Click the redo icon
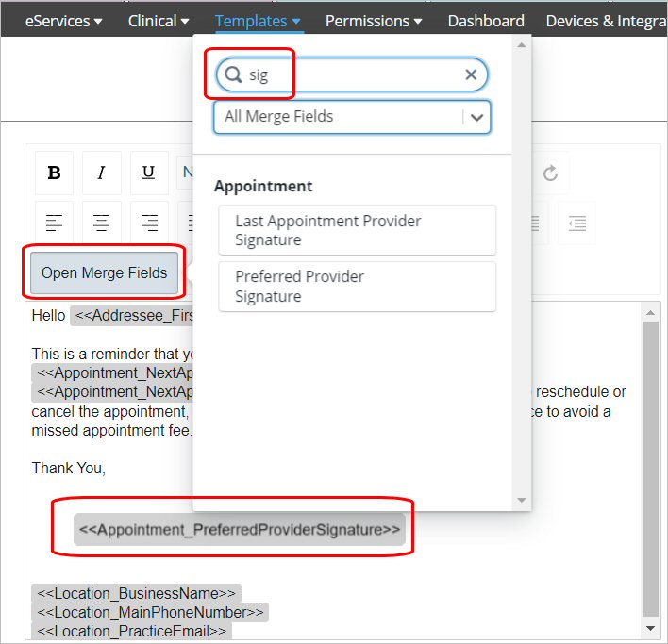 coord(551,173)
